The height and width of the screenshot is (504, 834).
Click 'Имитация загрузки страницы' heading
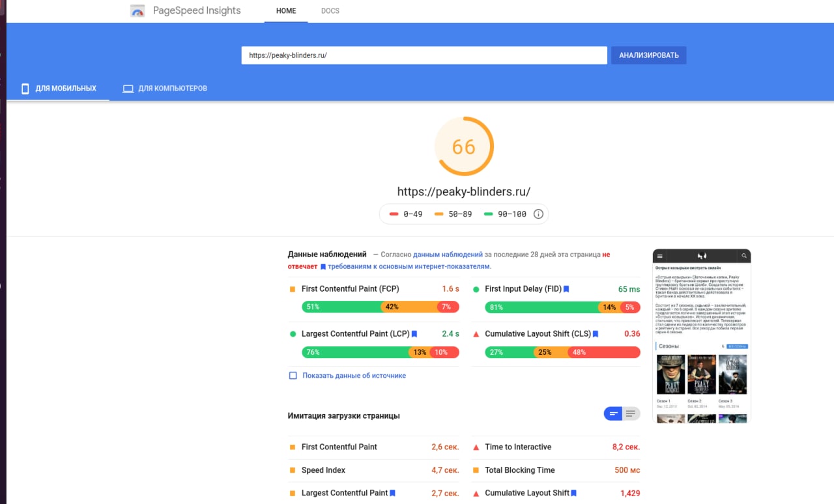point(344,415)
